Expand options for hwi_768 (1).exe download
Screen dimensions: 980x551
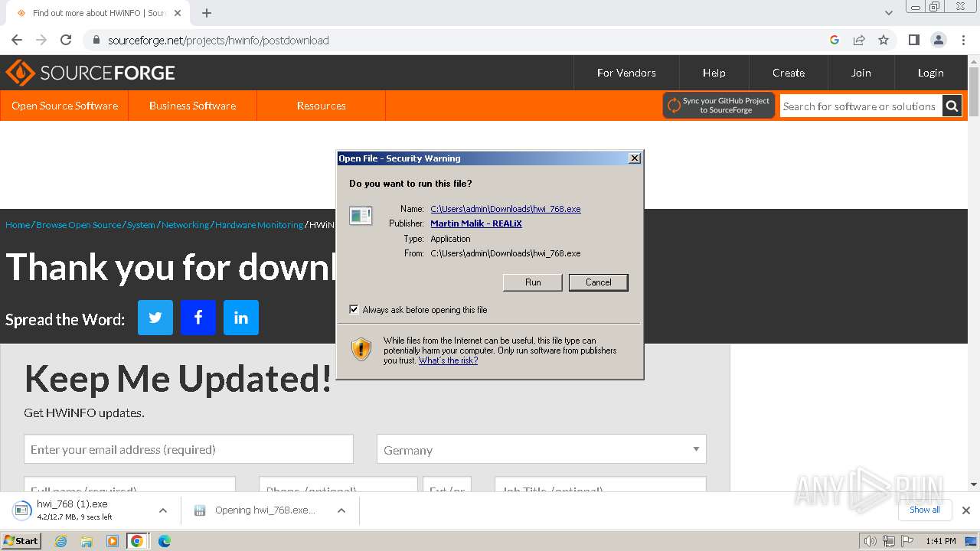point(162,510)
